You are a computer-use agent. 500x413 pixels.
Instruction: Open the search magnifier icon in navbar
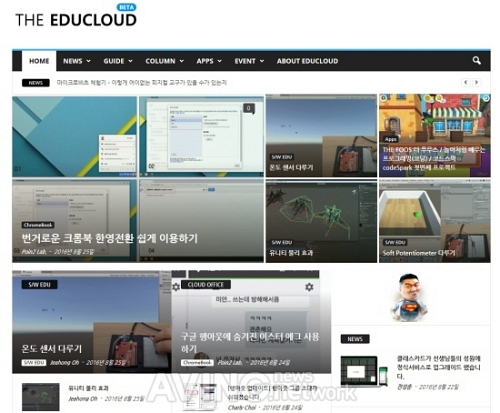pos(476,61)
